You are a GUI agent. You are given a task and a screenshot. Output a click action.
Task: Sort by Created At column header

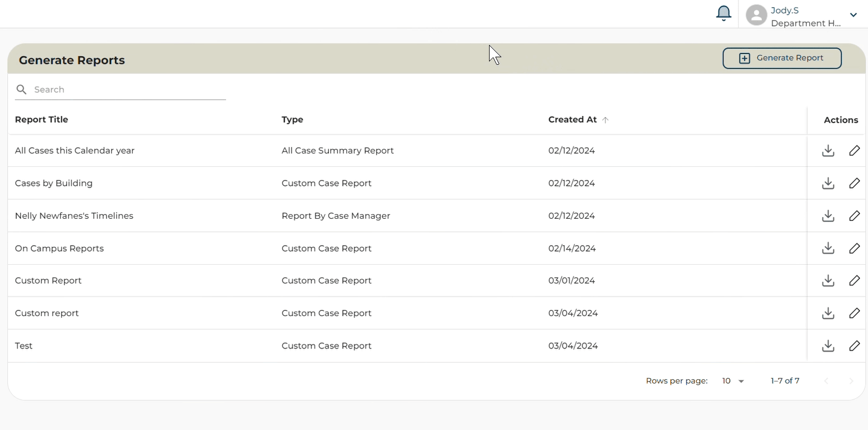click(x=573, y=120)
